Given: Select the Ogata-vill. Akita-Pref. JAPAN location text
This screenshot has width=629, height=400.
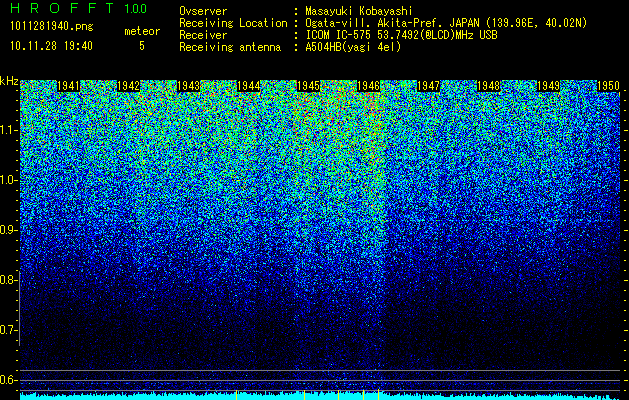Looking at the screenshot, I should tap(446, 23).
